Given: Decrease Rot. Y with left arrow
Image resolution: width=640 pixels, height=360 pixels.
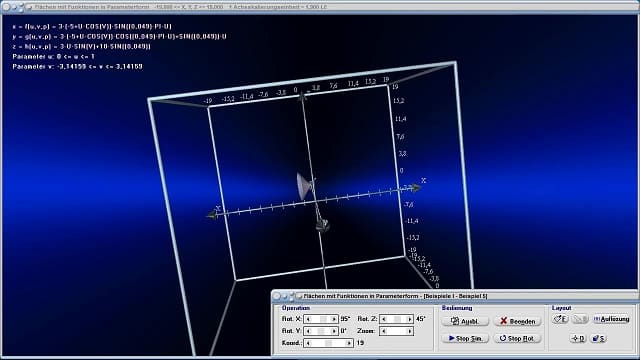Looking at the screenshot, I should (308, 331).
